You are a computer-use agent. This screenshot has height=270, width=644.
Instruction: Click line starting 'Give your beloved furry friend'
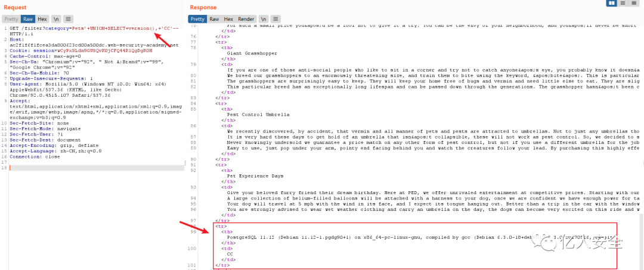[x=434, y=192]
